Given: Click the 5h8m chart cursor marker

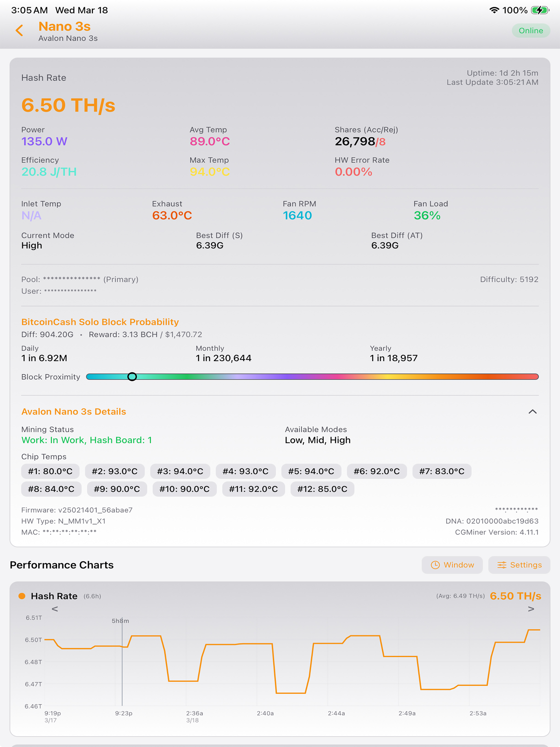Looking at the screenshot, I should click(x=121, y=621).
